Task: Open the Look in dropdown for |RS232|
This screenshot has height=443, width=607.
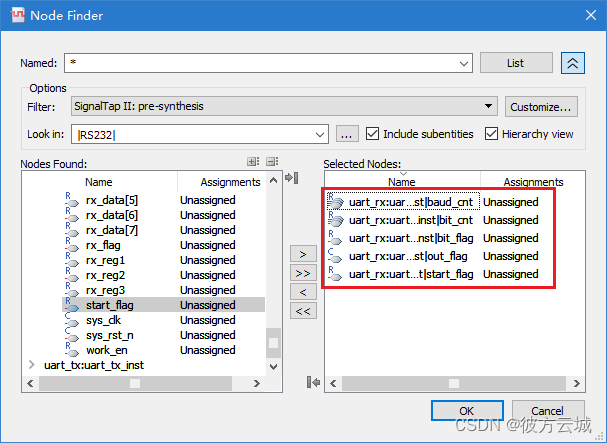Action: 320,135
